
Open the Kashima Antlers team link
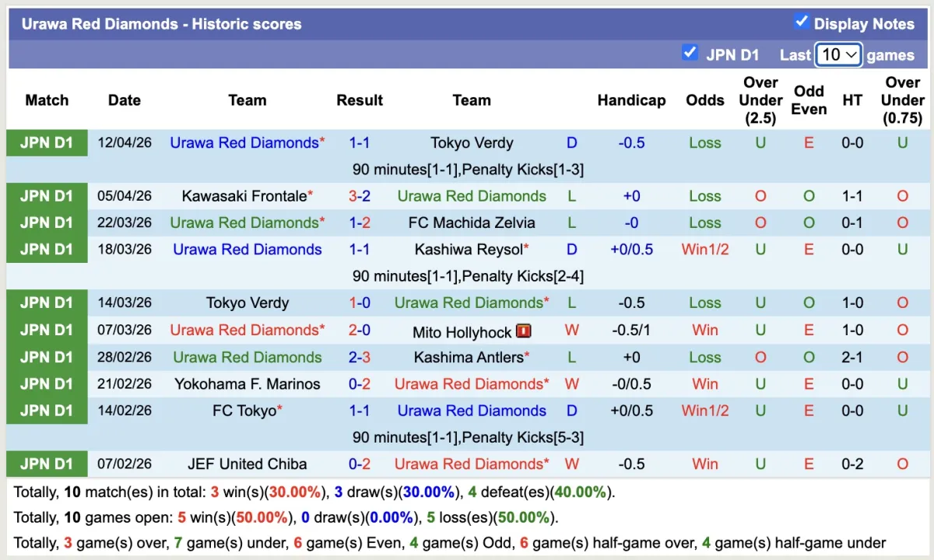click(x=468, y=357)
